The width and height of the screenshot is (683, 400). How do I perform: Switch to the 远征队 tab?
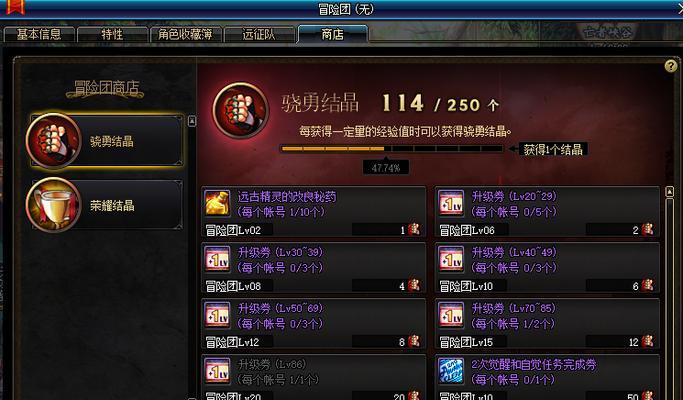[260, 34]
